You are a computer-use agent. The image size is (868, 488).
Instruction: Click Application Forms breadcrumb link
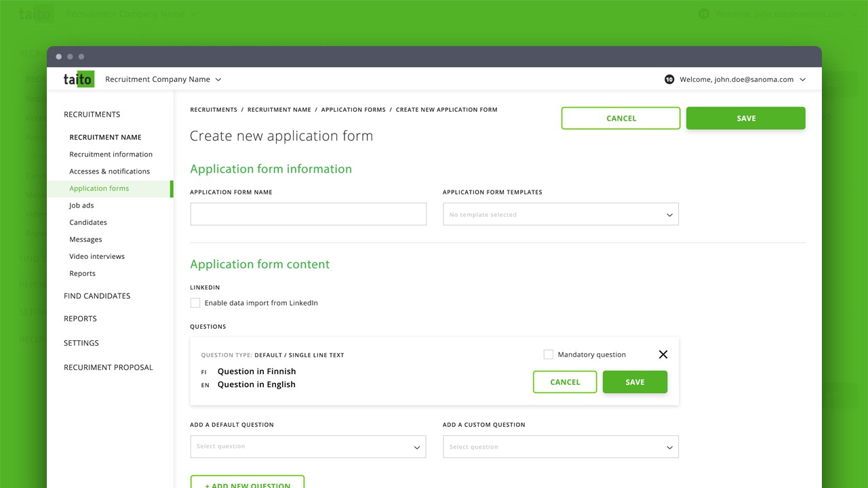353,110
